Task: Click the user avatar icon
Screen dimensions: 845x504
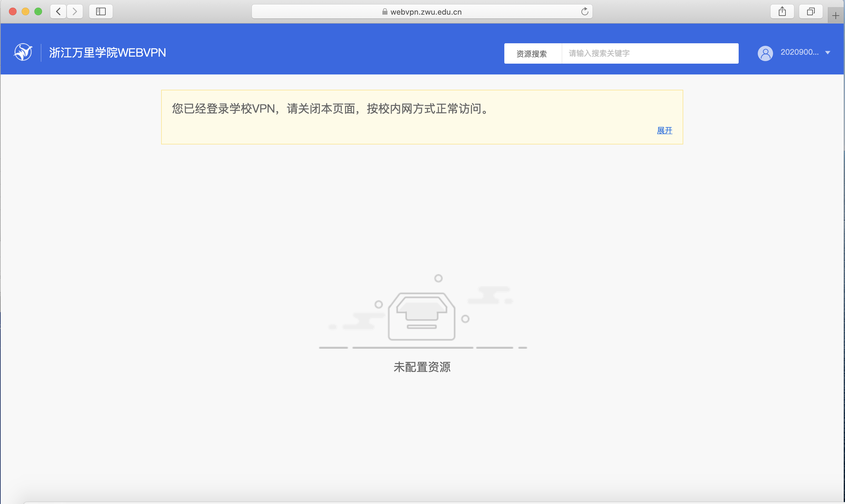Action: 765,53
